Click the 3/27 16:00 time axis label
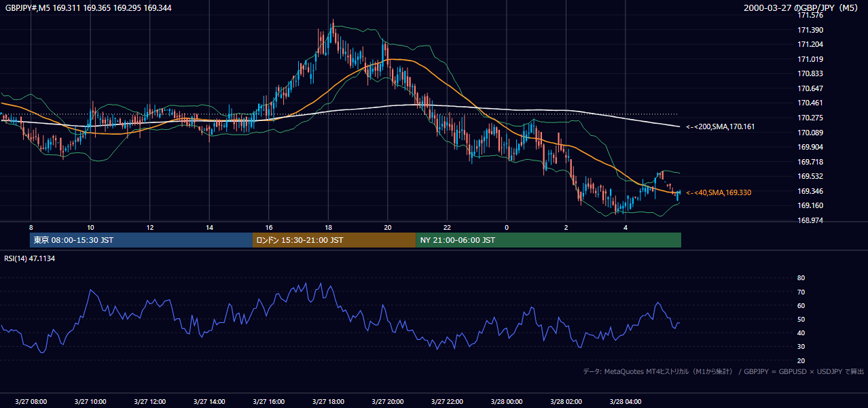This screenshot has height=408, width=868. pos(269,402)
